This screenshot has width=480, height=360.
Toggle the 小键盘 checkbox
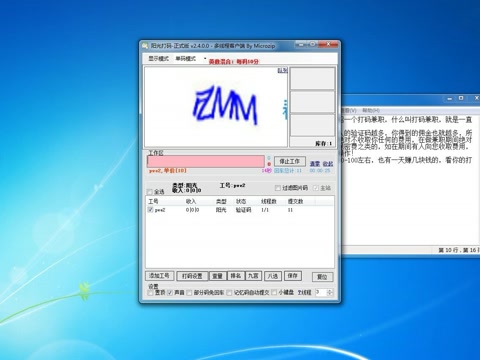[274, 293]
